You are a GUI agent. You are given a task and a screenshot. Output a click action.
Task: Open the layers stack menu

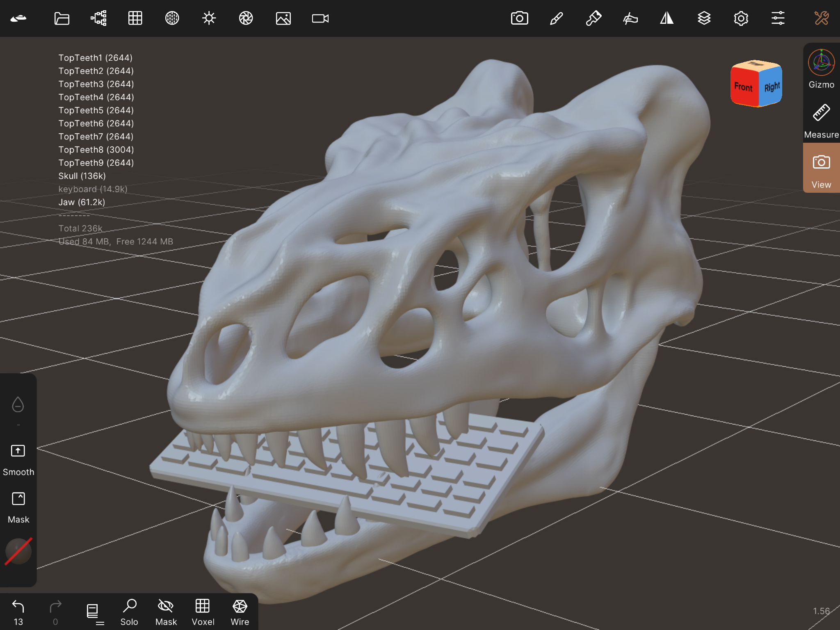(x=704, y=18)
